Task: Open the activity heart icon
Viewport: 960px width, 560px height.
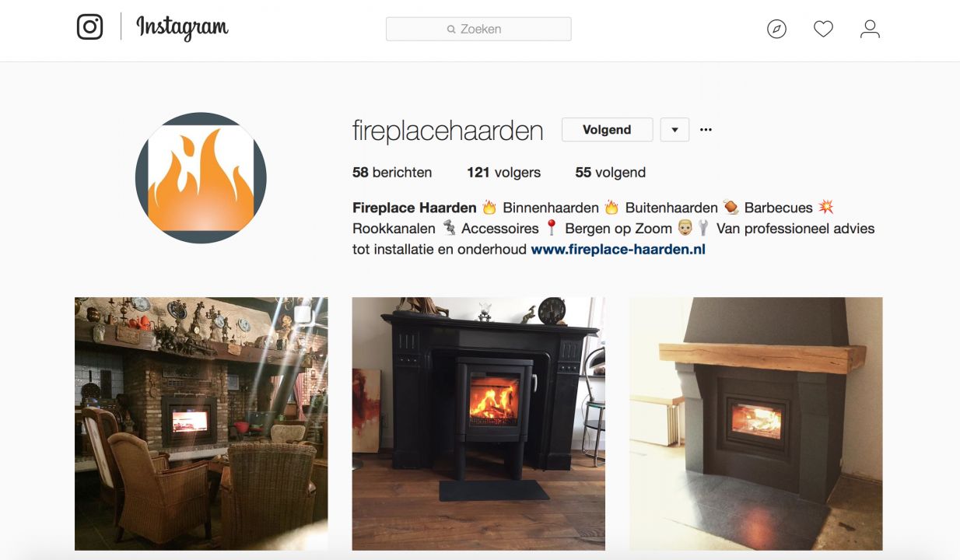Action: pos(823,30)
